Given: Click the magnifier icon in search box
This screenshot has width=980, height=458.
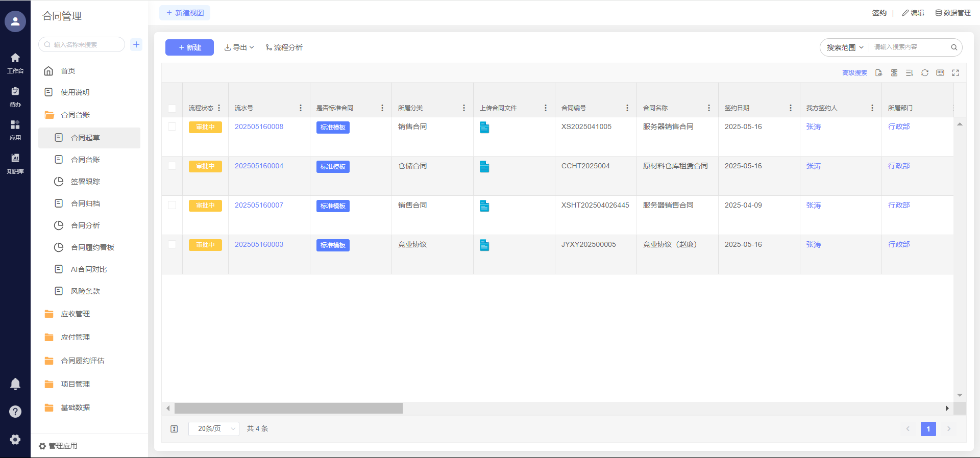Looking at the screenshot, I should tap(953, 47).
